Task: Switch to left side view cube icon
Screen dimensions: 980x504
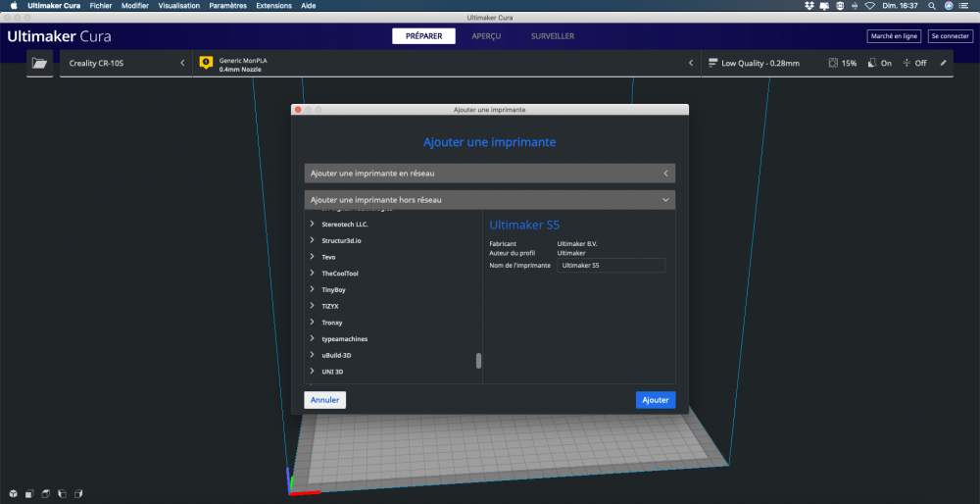Action: coord(61,493)
